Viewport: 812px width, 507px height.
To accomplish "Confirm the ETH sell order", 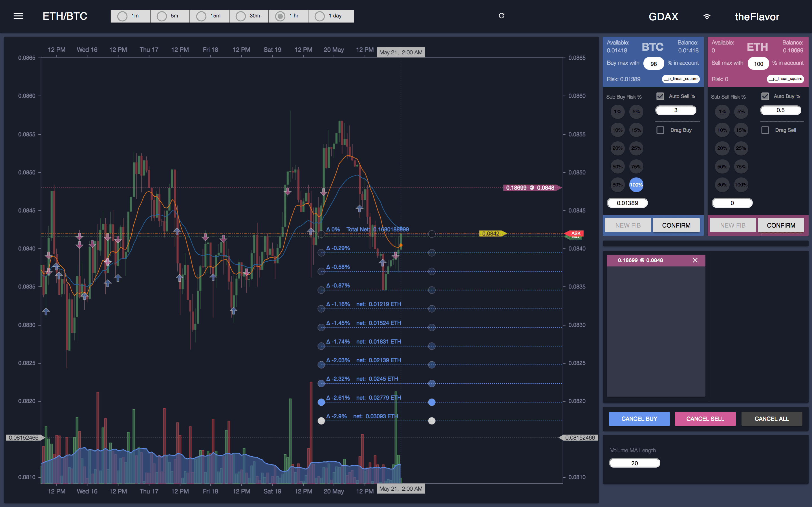I will coord(780,225).
